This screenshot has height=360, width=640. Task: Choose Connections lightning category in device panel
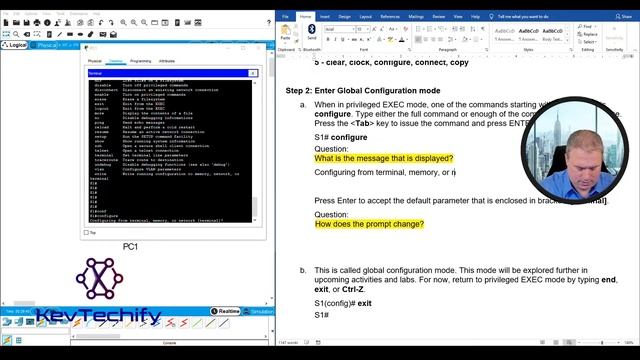41,323
